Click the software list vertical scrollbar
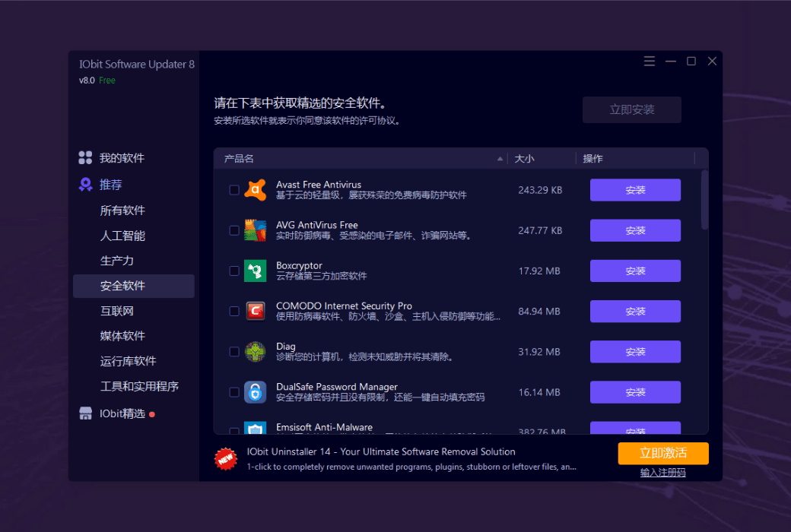The image size is (791, 532). pos(704,200)
